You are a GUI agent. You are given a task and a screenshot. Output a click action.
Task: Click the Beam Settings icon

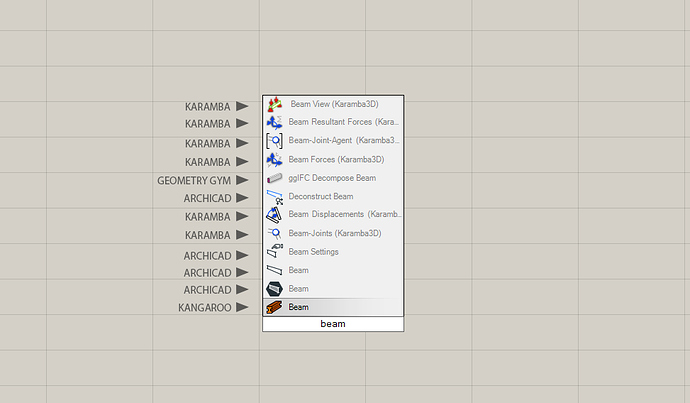tap(275, 252)
